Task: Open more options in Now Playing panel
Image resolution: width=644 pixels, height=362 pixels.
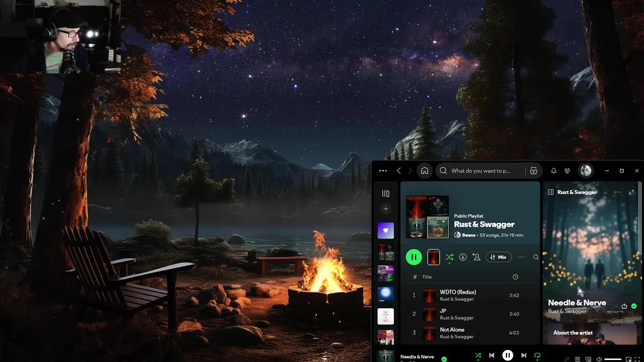Action: [618, 192]
